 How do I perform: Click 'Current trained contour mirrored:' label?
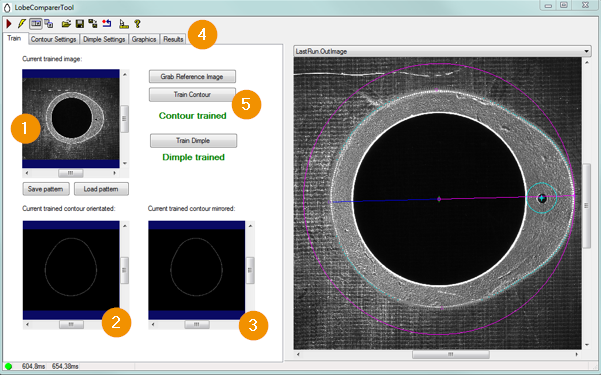click(x=192, y=209)
